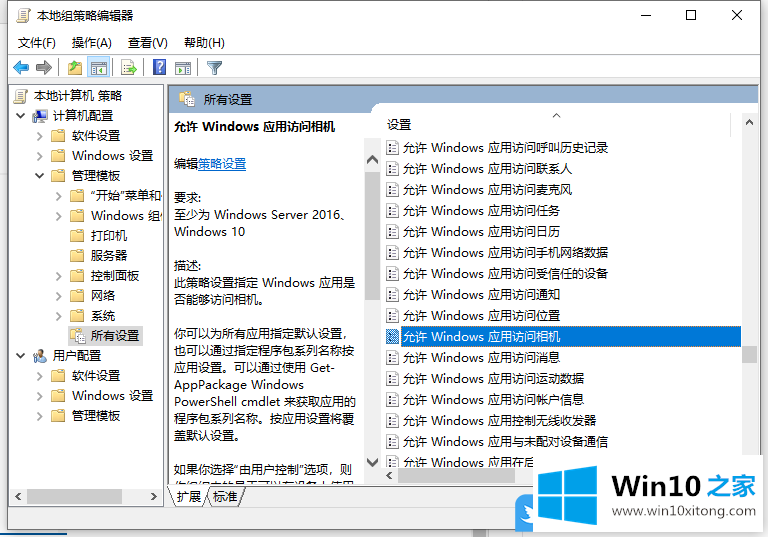Switch to the 标准 tab
The width and height of the screenshot is (768, 537).
225,496
